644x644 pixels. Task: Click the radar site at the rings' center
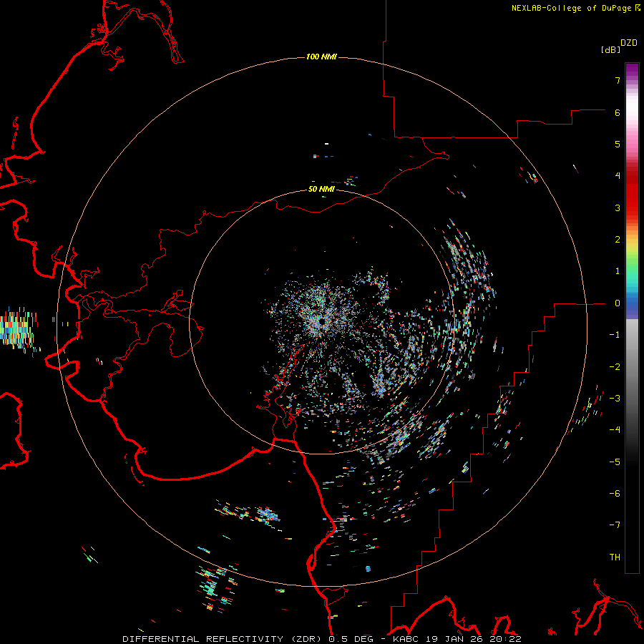(322, 321)
